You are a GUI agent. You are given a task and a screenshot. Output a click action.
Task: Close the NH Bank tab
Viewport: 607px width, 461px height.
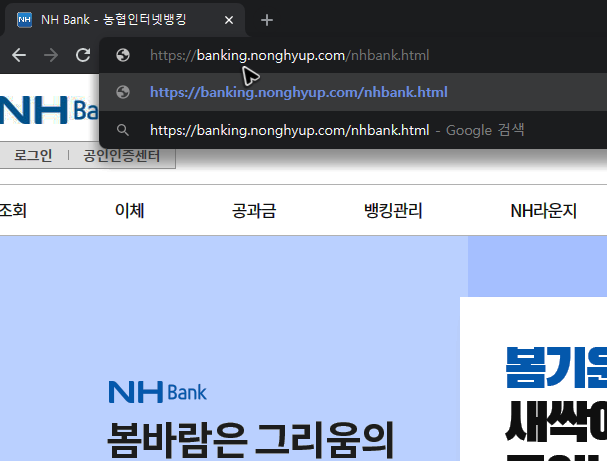[229, 20]
